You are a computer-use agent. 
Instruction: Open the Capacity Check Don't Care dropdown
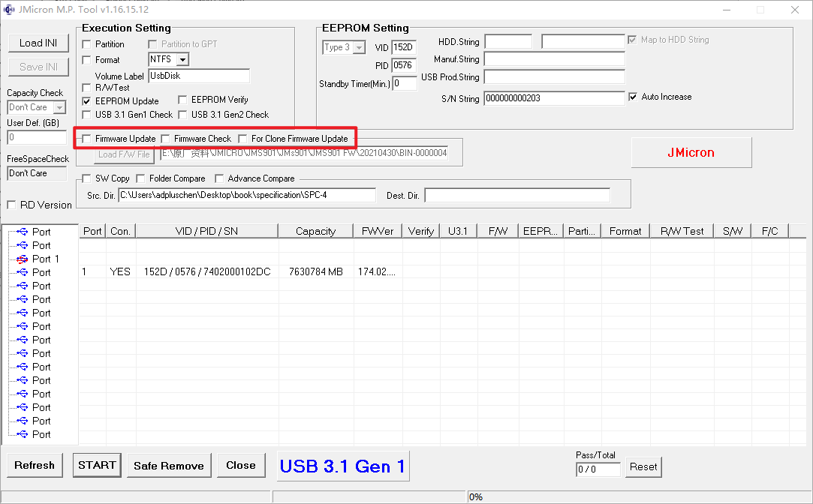click(60, 107)
